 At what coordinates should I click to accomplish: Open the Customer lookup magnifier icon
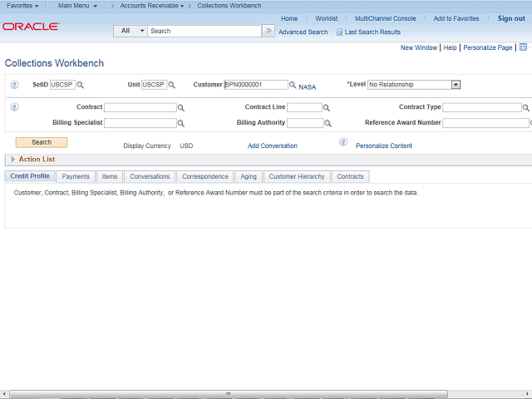(293, 85)
